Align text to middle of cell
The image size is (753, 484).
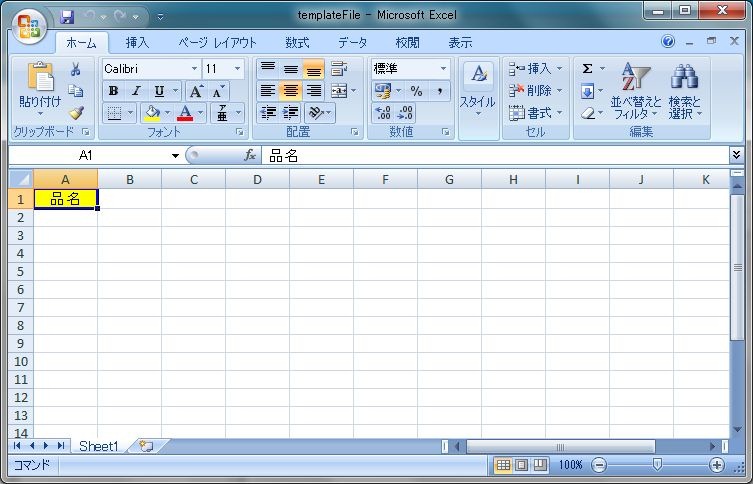(291, 69)
